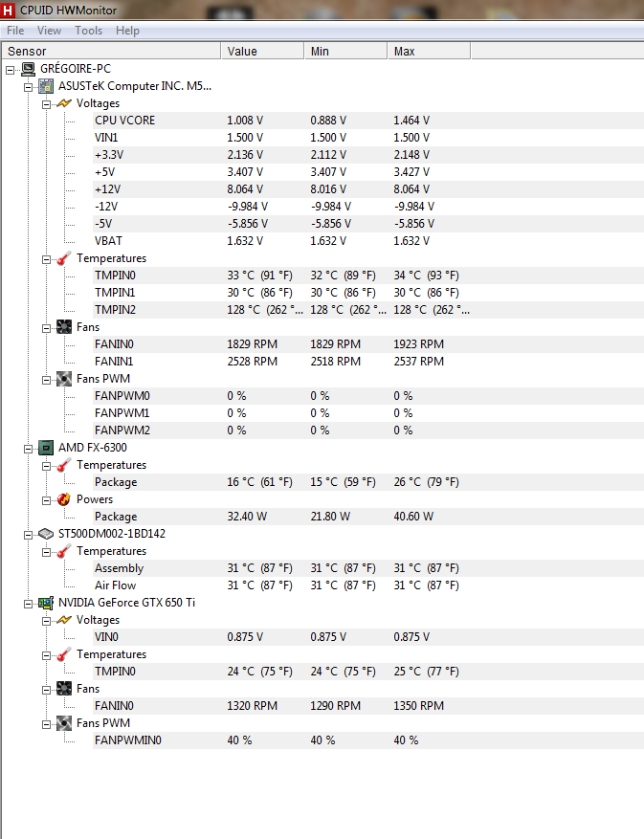Select the +3.3V voltage row
The image size is (644, 839).
click(x=368, y=155)
